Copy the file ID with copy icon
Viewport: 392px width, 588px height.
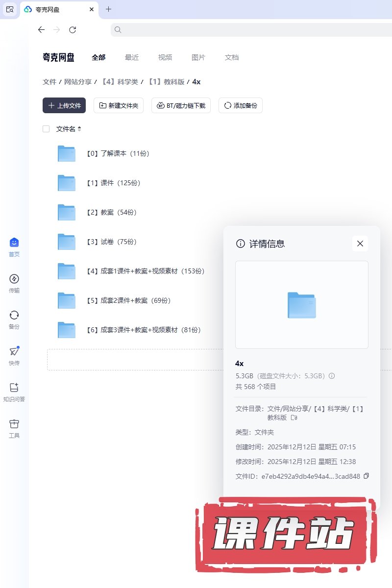pyautogui.click(x=366, y=476)
